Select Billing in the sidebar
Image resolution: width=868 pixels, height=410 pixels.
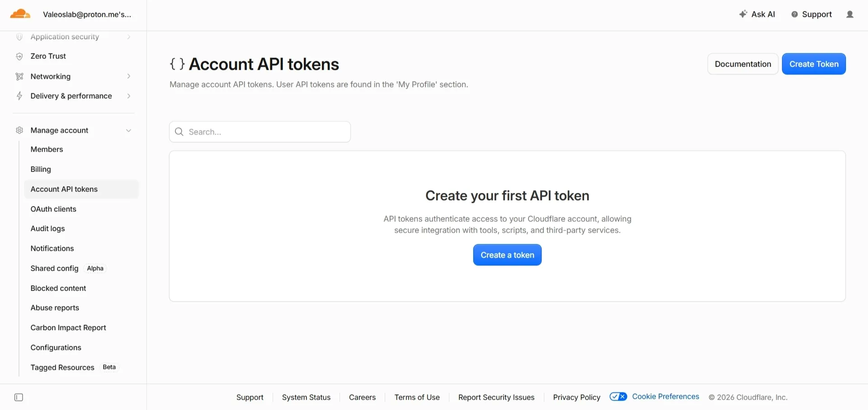41,169
